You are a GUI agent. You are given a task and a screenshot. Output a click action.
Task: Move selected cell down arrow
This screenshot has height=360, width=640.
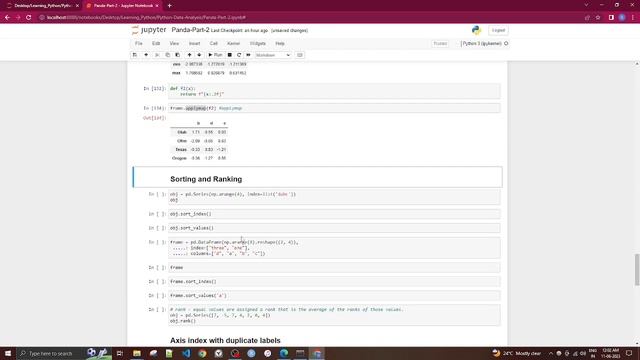pos(199,55)
